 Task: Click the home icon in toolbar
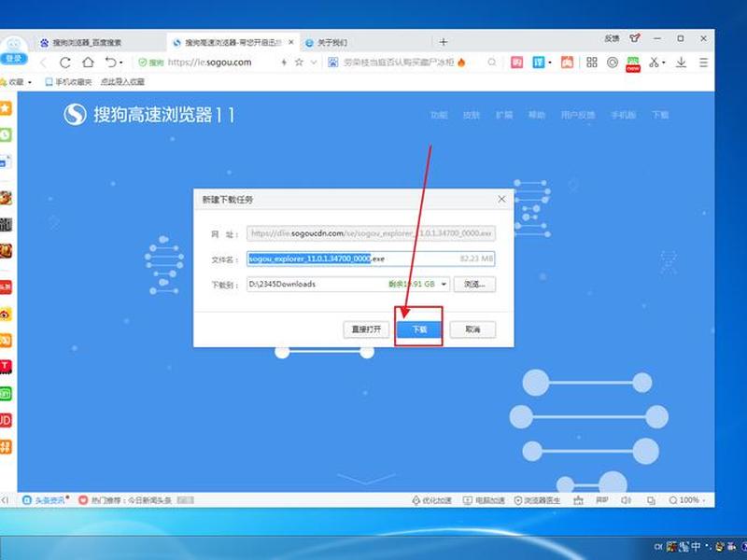88,63
